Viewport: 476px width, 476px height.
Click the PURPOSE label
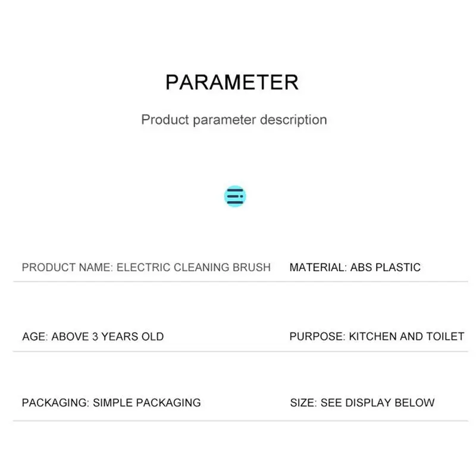(317, 337)
